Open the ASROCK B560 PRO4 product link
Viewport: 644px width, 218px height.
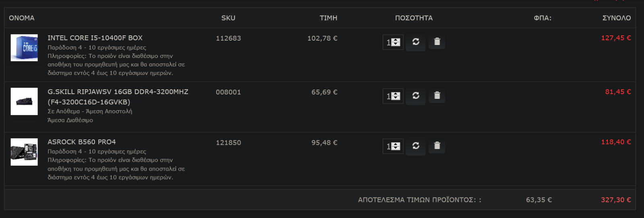(82, 142)
